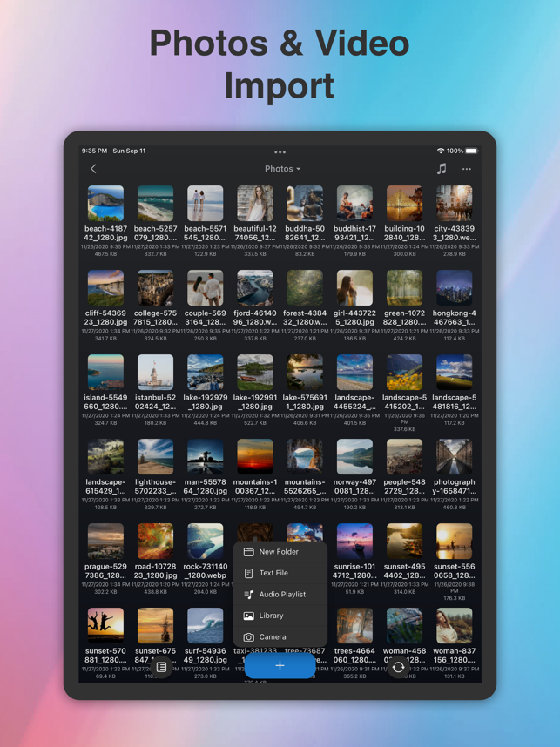The image size is (560, 747).
Task: Open the three-dot more options menu
Action: [467, 169]
